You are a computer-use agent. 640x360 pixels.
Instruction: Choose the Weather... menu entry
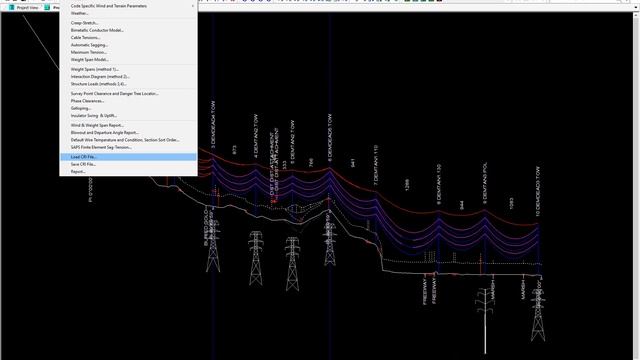(x=129, y=13)
